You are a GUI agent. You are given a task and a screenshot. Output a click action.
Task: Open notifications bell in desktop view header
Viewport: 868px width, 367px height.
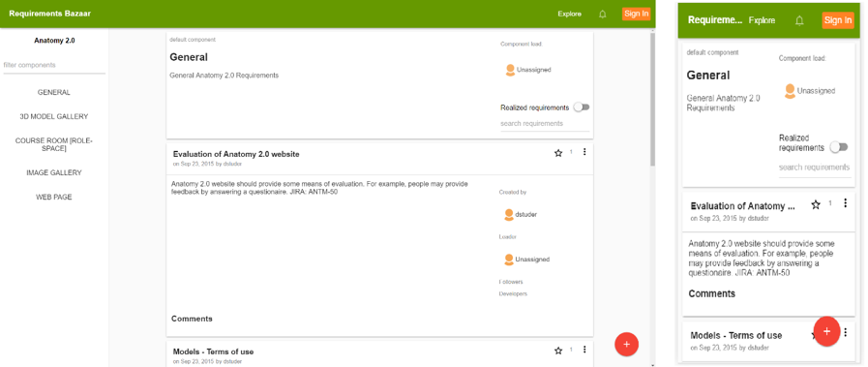click(x=602, y=15)
